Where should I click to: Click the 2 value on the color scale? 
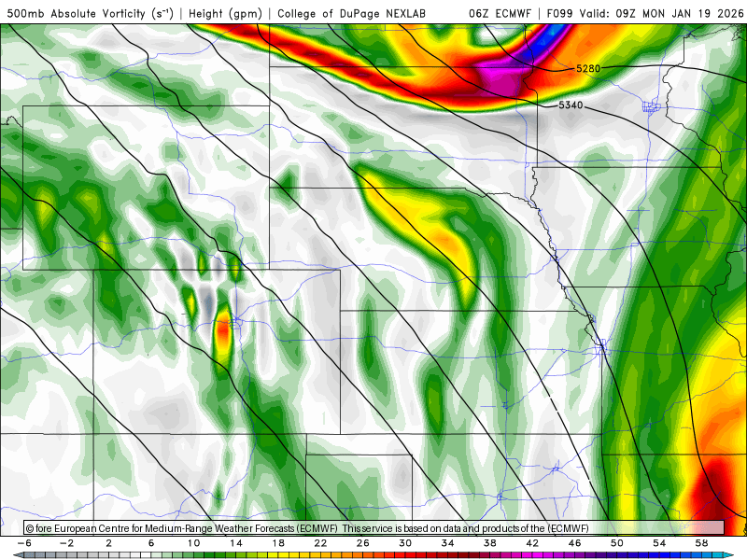(x=109, y=543)
